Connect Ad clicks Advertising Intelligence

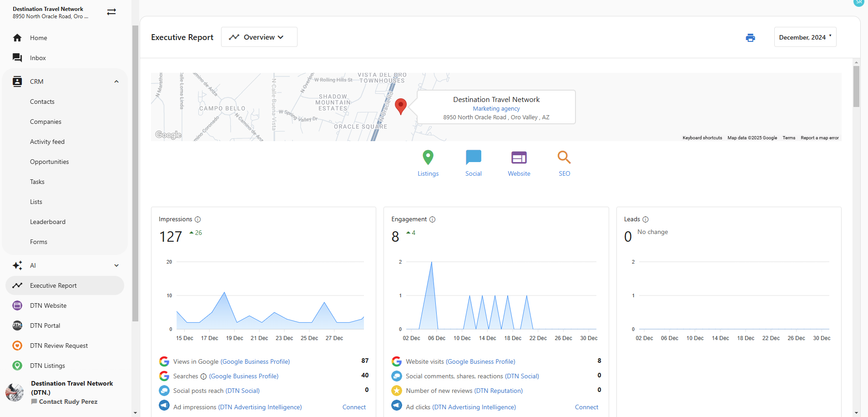pyautogui.click(x=586, y=407)
